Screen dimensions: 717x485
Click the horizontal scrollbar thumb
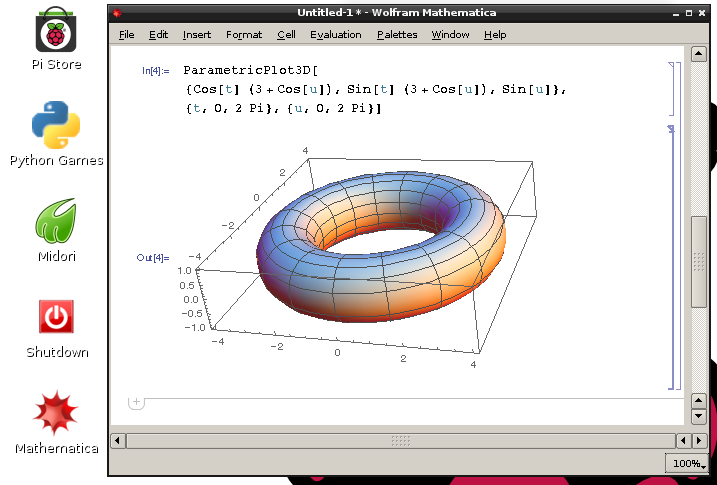click(401, 441)
